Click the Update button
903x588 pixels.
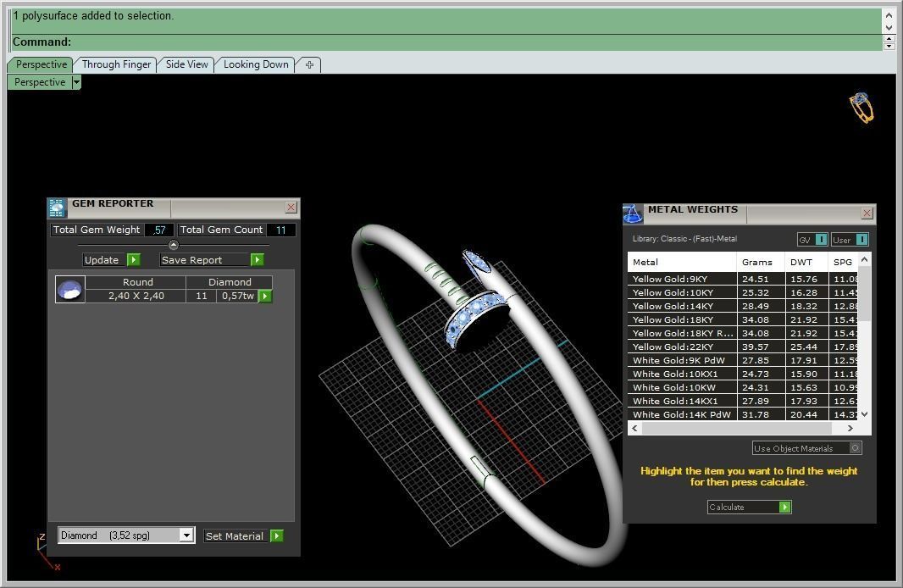tap(104, 260)
